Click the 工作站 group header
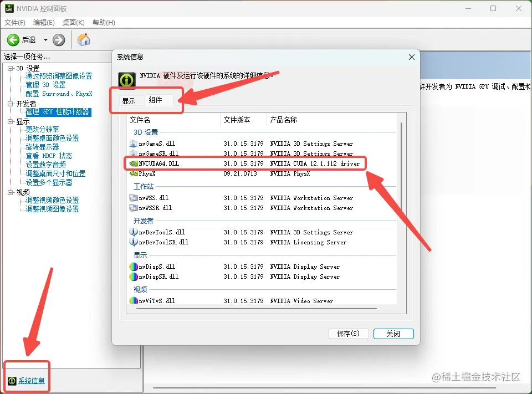 point(144,186)
